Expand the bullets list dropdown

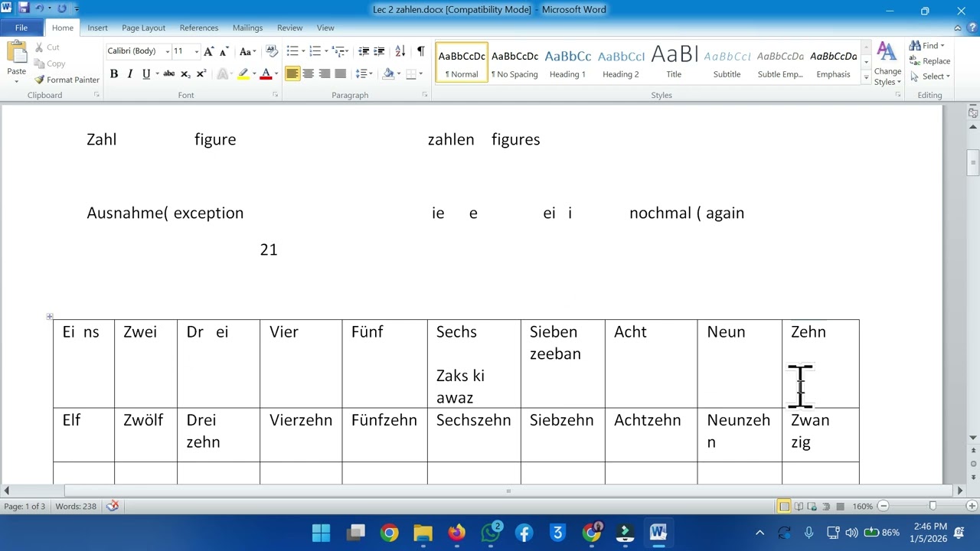pos(303,51)
